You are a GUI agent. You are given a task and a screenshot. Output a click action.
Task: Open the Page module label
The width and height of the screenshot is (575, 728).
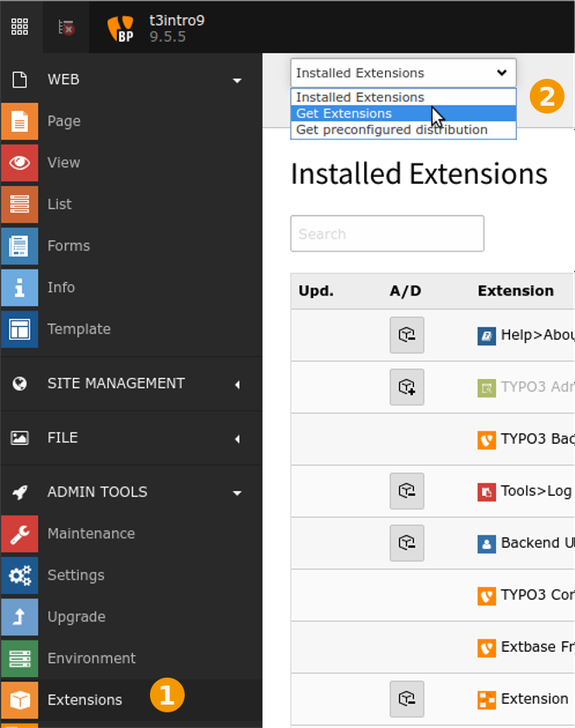click(x=64, y=121)
